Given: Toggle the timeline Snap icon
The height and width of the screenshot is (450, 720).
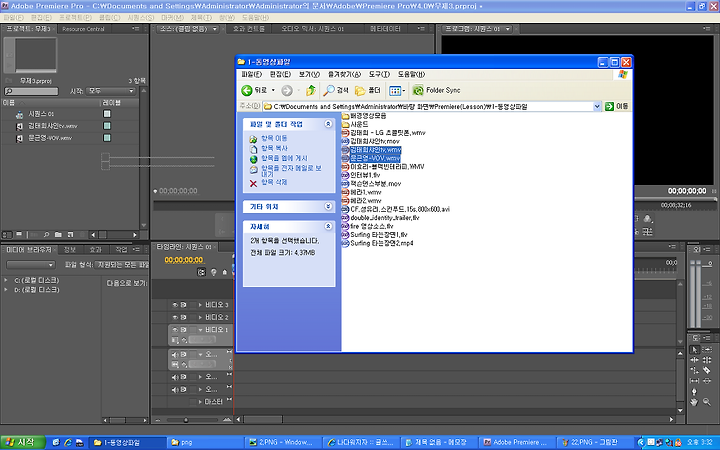Looking at the screenshot, I should click(x=202, y=272).
